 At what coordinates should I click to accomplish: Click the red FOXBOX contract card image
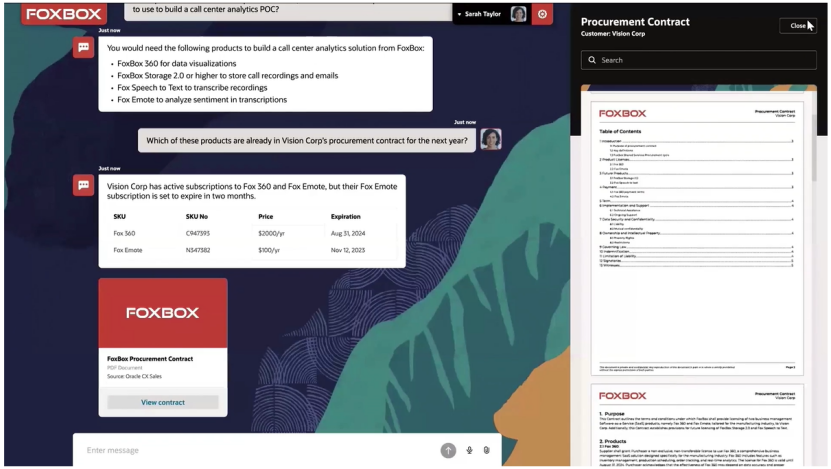[x=163, y=313]
